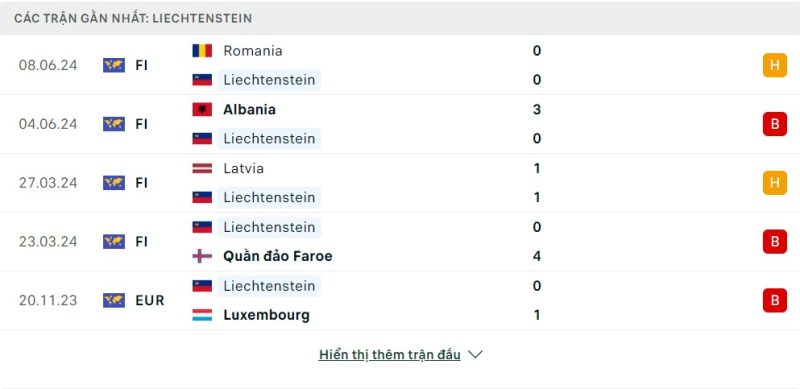The image size is (800, 389).
Task: Click the red B badge for Albania match
Action: (x=774, y=124)
